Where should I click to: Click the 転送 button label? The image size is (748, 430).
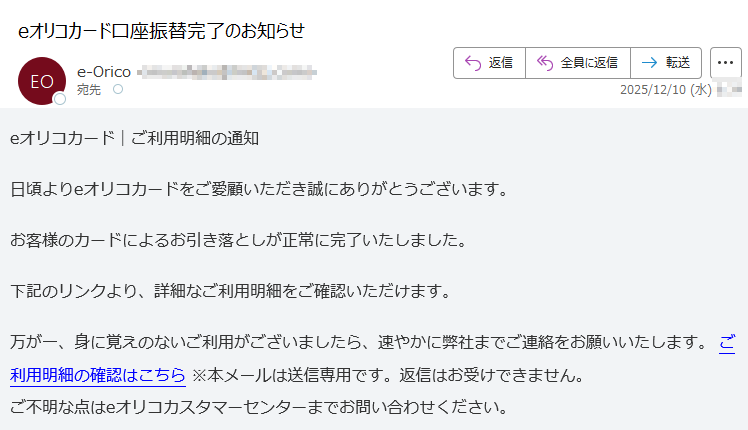(x=678, y=63)
